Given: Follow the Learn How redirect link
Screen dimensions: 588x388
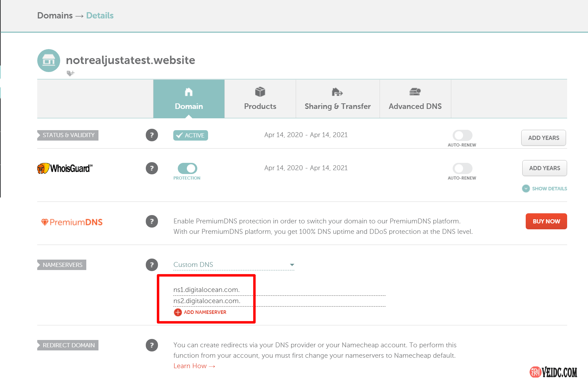Looking at the screenshot, I should [194, 366].
